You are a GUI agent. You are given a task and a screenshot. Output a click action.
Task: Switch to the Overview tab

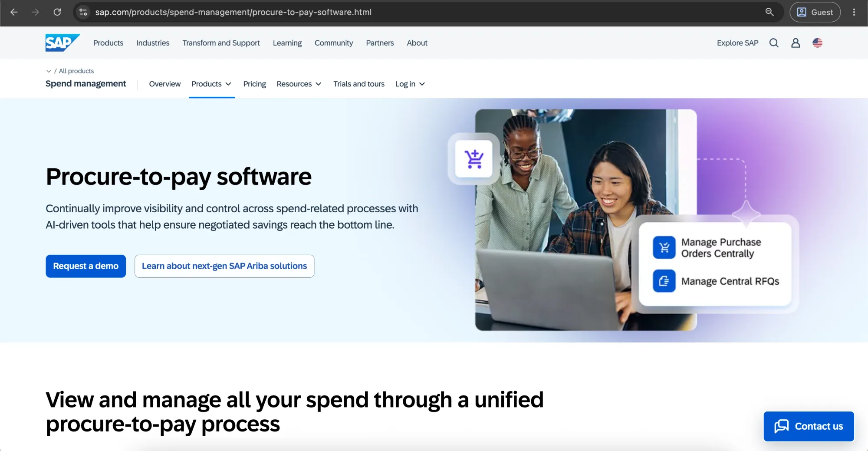click(x=165, y=84)
